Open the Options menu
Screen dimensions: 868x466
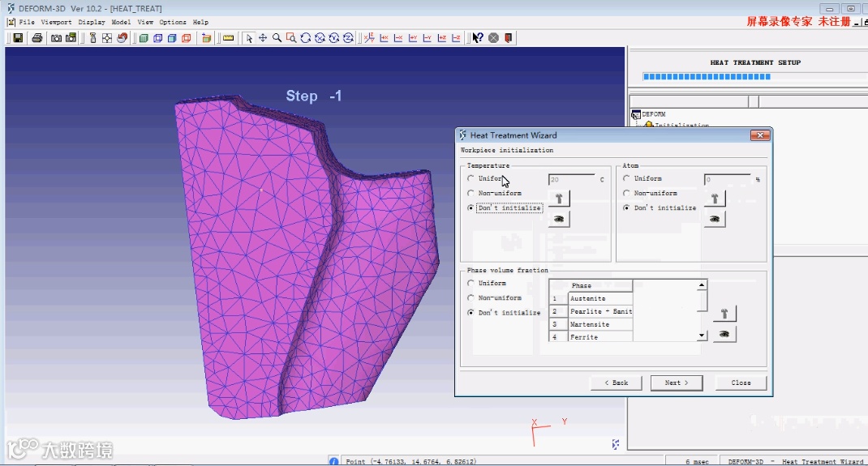pos(173,22)
